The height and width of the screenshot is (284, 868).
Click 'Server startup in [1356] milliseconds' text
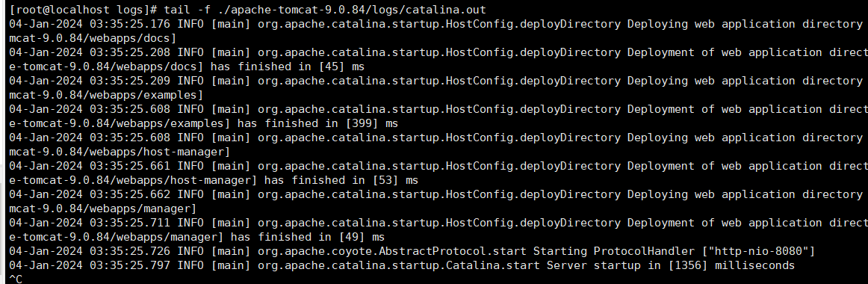point(670,265)
